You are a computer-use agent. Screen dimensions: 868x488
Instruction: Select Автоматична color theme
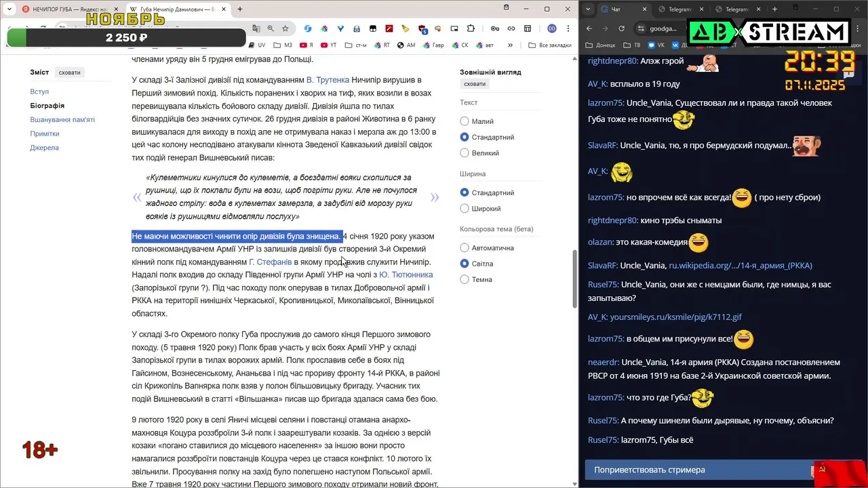pyautogui.click(x=465, y=248)
